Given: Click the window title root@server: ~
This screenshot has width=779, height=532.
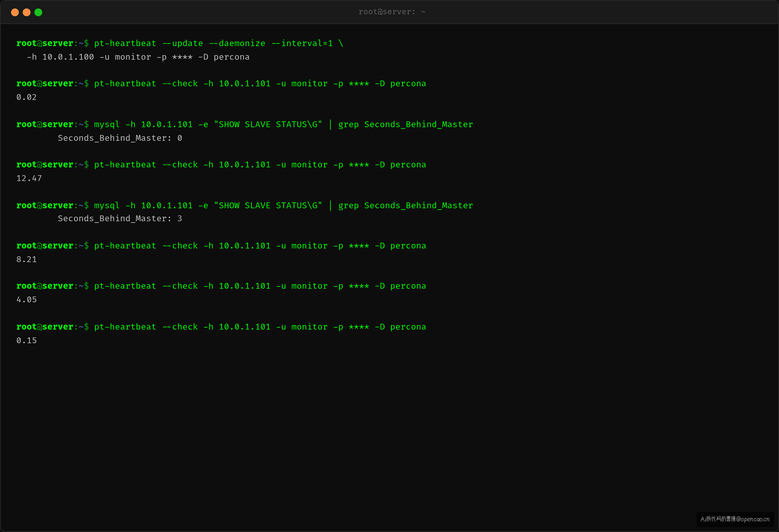Looking at the screenshot, I should coord(392,12).
